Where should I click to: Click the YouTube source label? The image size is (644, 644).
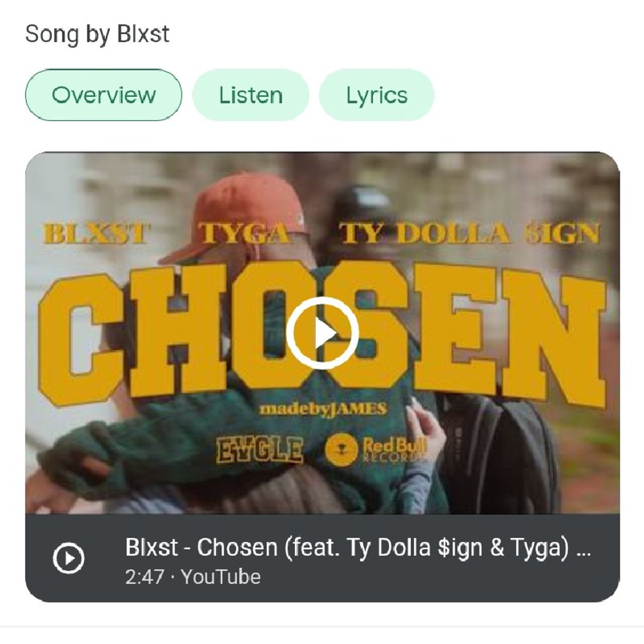221,577
